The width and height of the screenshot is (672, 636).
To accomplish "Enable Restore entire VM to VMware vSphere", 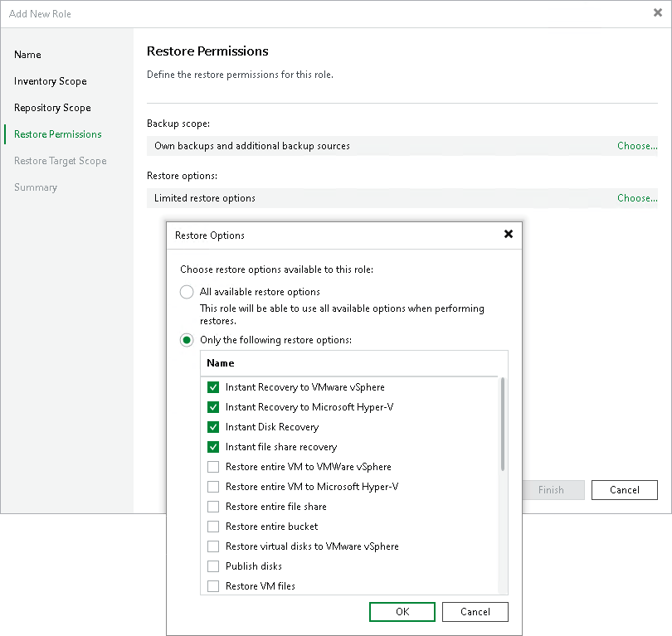I will (213, 467).
